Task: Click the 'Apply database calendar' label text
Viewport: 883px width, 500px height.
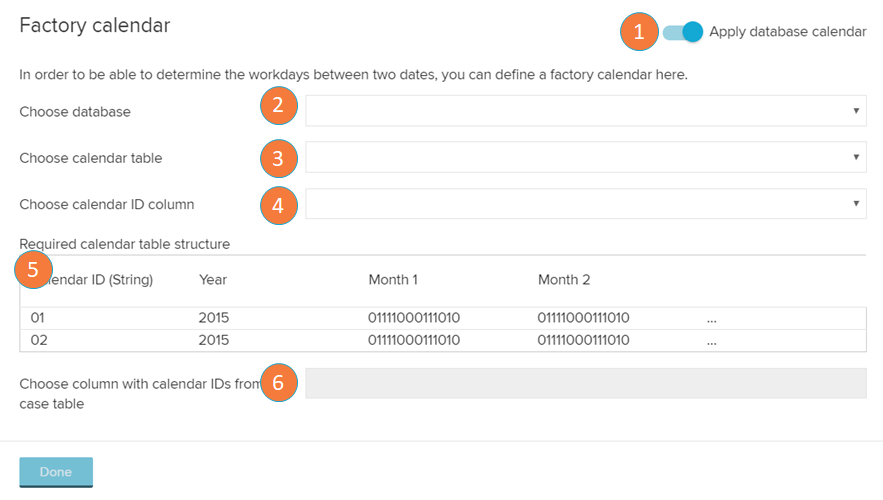Action: 787,32
